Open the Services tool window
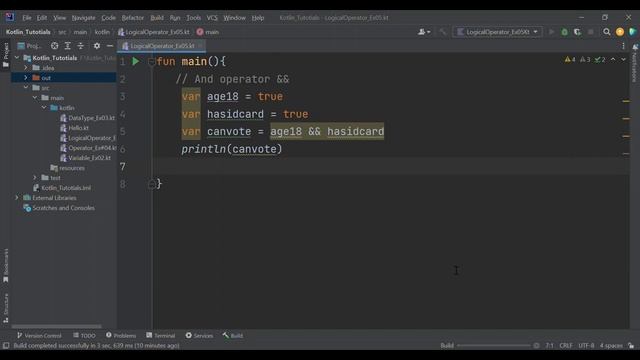 [199, 336]
